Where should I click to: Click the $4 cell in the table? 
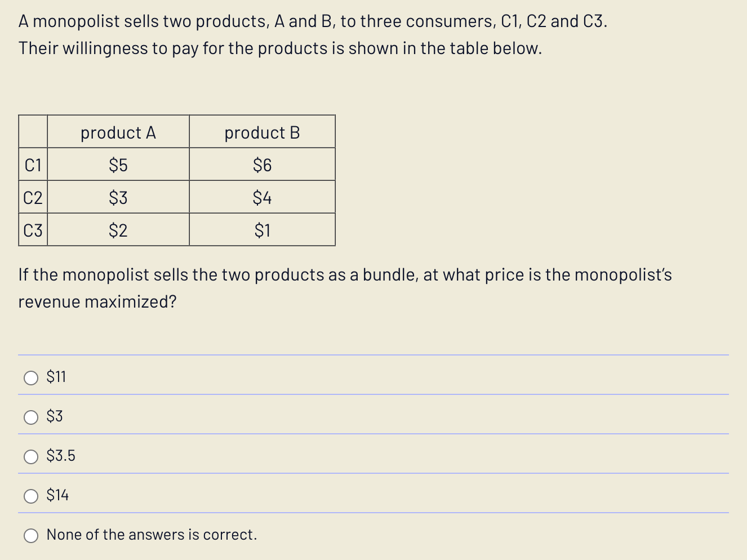tap(262, 198)
